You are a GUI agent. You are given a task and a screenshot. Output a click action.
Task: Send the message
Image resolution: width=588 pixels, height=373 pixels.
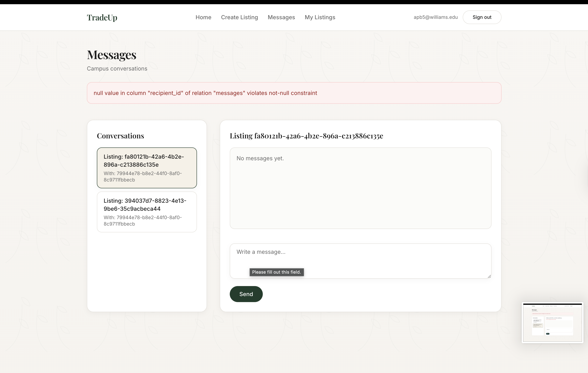(x=246, y=294)
